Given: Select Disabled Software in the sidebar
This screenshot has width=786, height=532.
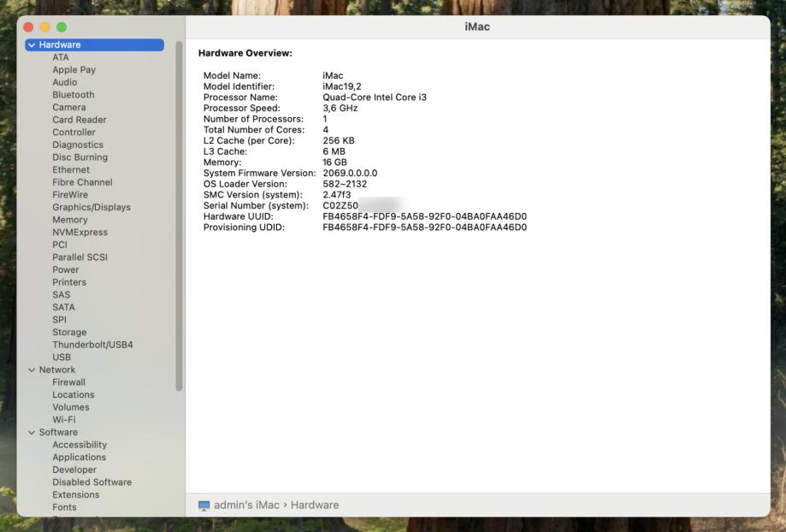Looking at the screenshot, I should tap(92, 483).
